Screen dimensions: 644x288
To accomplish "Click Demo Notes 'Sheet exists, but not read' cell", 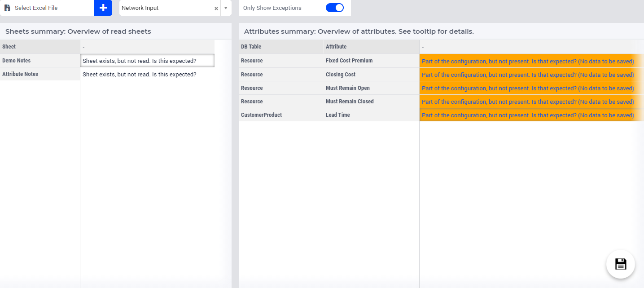I will pyautogui.click(x=147, y=61).
